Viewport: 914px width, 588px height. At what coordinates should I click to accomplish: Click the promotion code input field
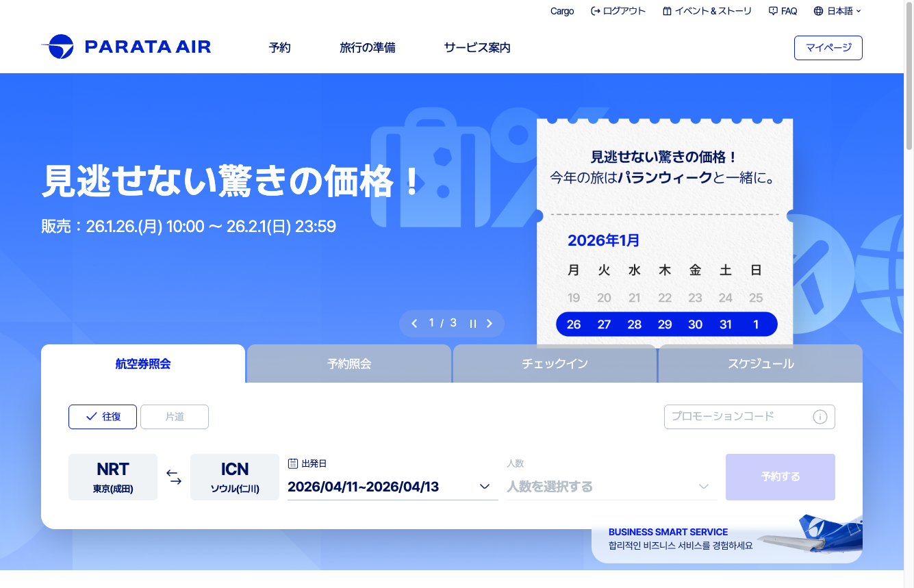tap(736, 417)
